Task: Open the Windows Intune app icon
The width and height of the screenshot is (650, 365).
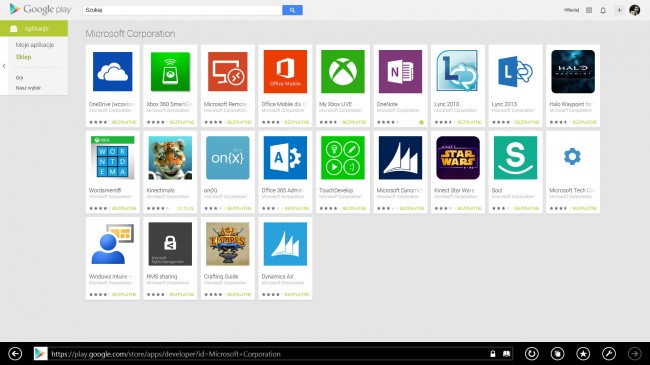Action: point(112,244)
